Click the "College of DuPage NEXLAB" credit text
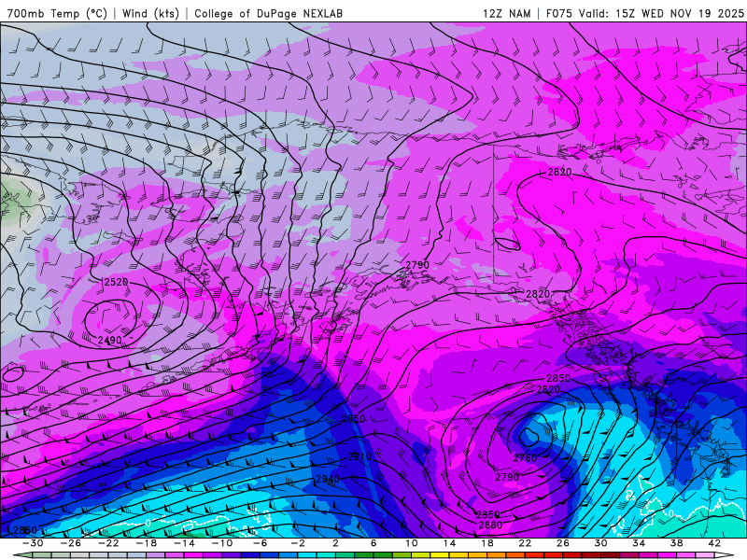This screenshot has width=747, height=560. click(x=268, y=13)
